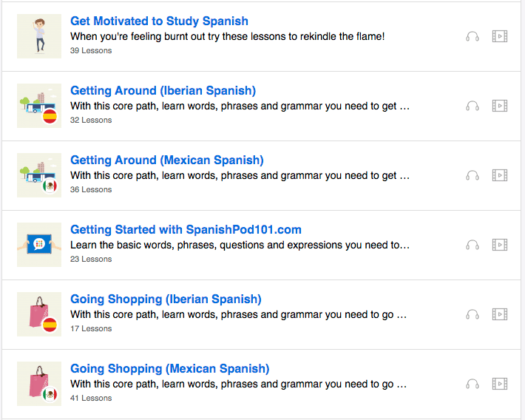Click the Get Motivated person thumbnail

(x=39, y=36)
